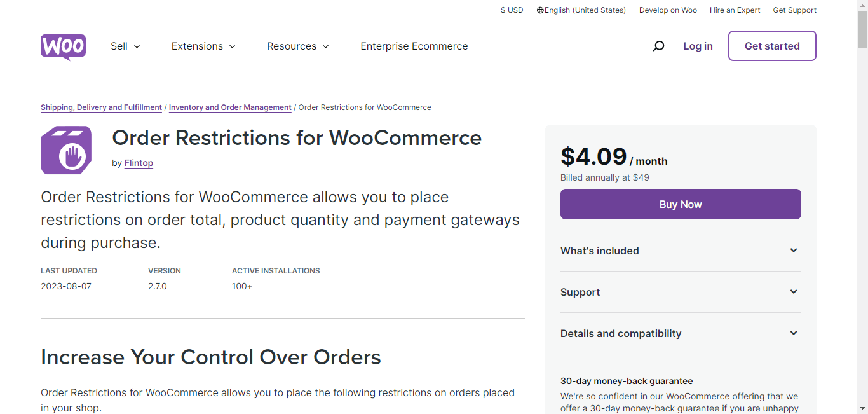The width and height of the screenshot is (868, 414).
Task: Select the $ USD currency option
Action: click(x=512, y=10)
